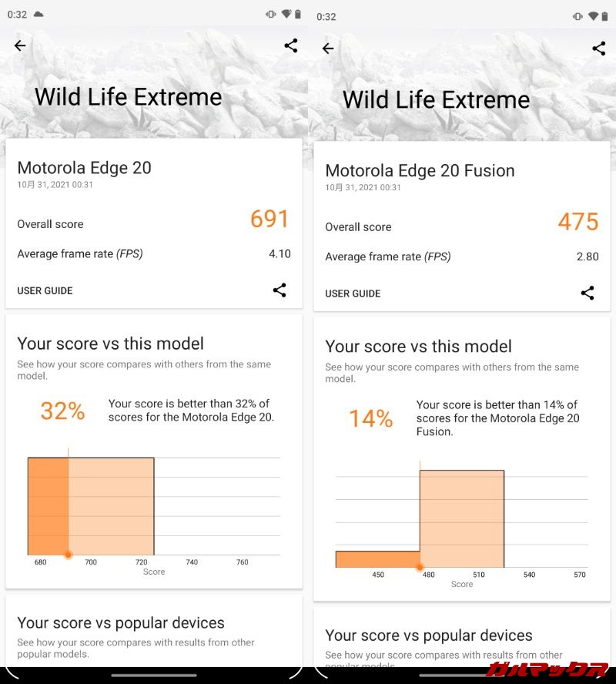Tap Wi-Fi icon in right status bar
The image size is (616, 684).
593,16
